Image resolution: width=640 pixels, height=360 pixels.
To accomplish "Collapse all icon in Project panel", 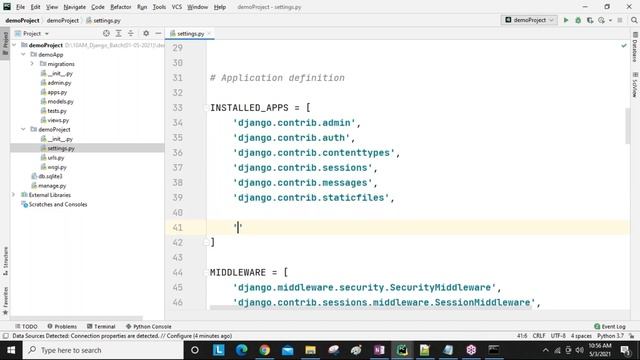I will [x=131, y=33].
